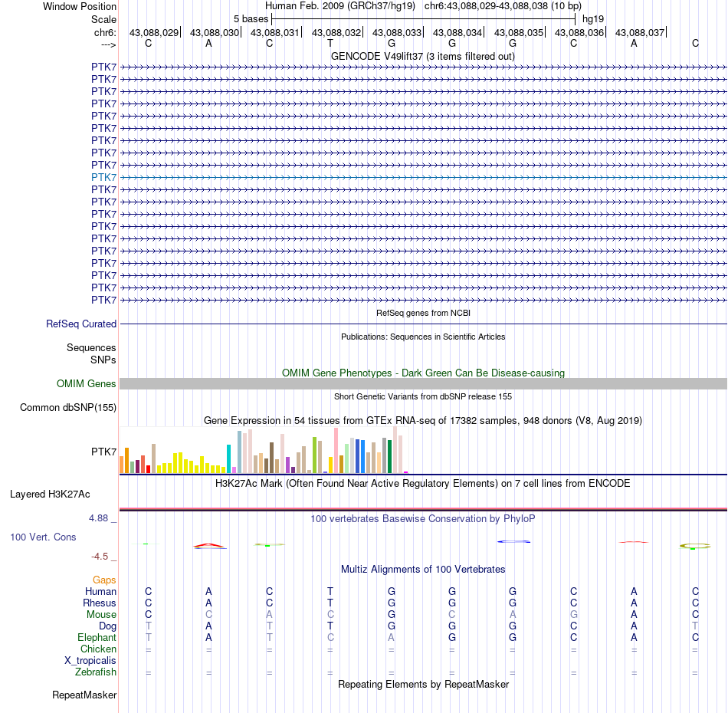Click the bright red bar in the GTEx chart

point(148,469)
